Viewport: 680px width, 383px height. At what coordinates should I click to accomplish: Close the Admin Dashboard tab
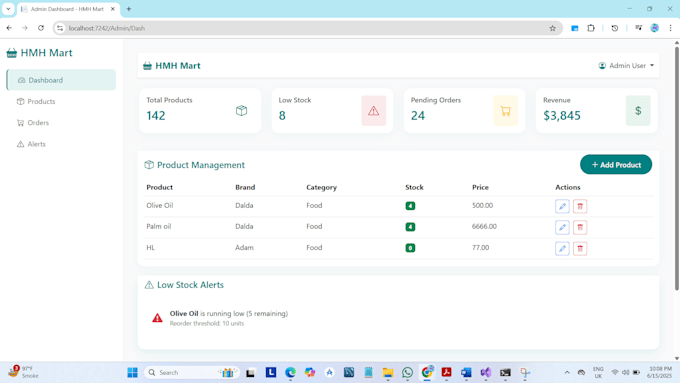point(112,9)
